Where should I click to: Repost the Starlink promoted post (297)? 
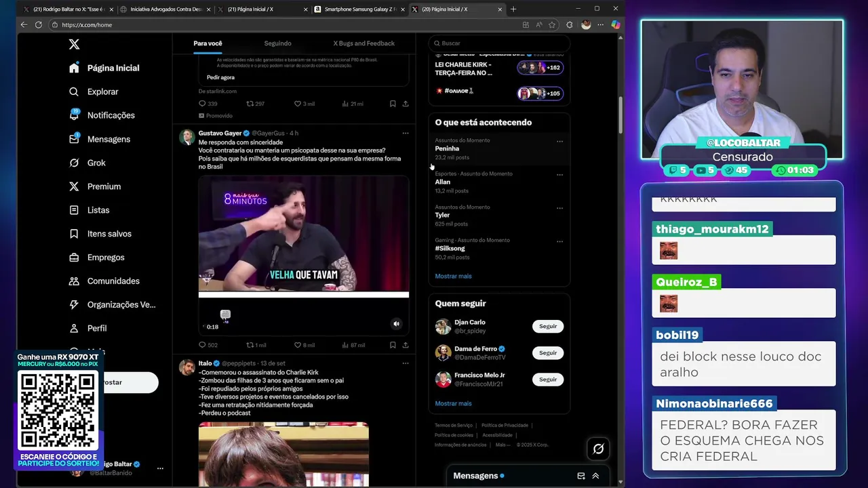[255, 104]
